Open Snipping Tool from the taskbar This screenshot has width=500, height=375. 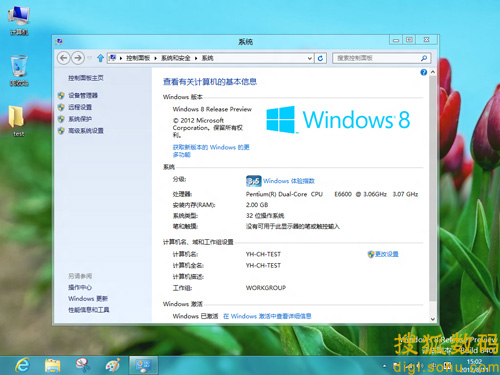coord(82,365)
